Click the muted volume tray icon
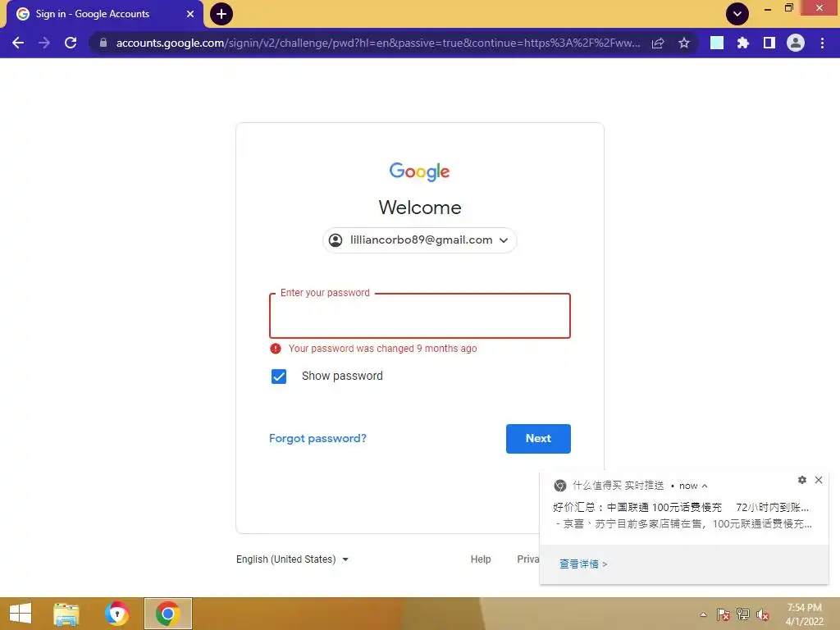The image size is (840, 630). pyautogui.click(x=763, y=615)
